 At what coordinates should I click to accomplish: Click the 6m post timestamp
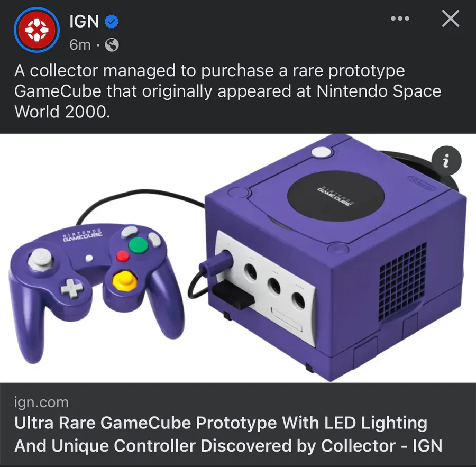[80, 45]
